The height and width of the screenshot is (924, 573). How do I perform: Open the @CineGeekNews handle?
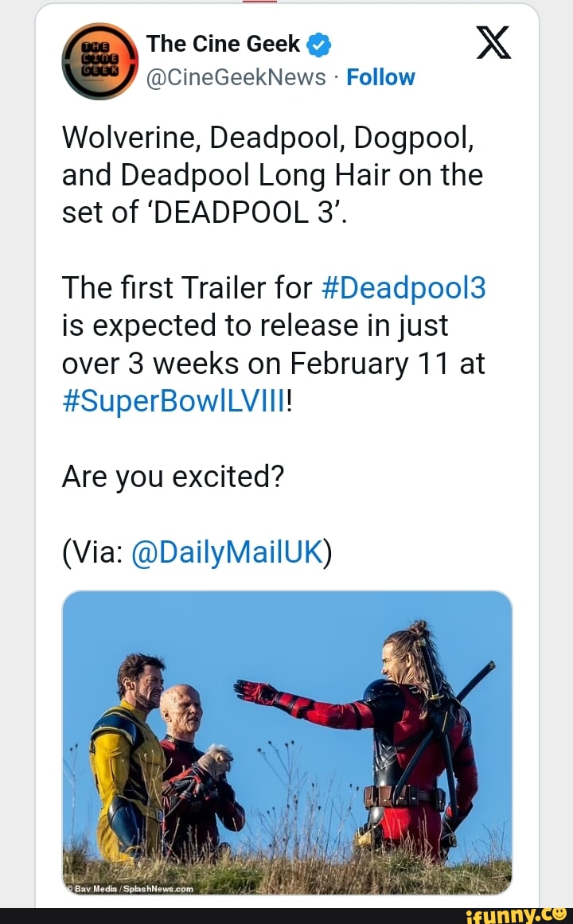pos(236,77)
